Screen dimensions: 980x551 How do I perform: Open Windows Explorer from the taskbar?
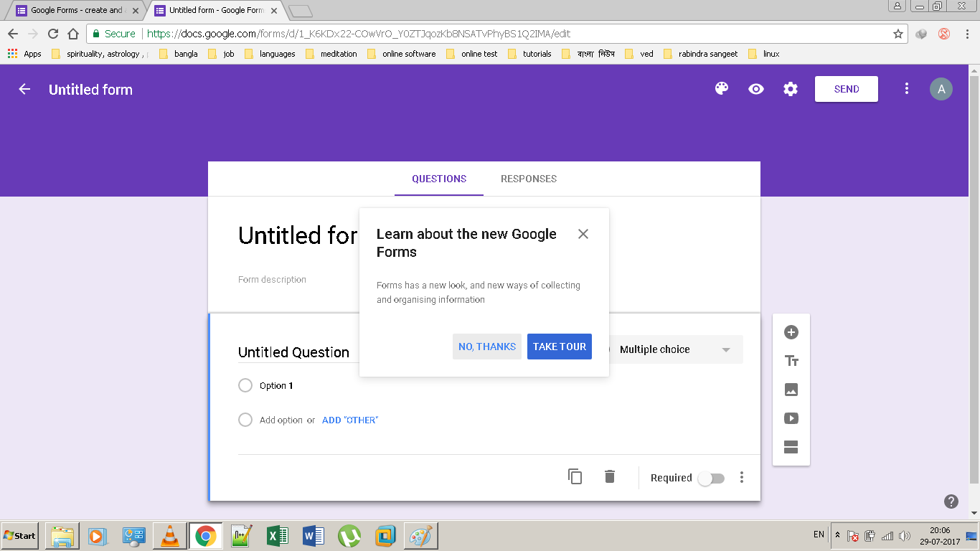[x=62, y=536]
